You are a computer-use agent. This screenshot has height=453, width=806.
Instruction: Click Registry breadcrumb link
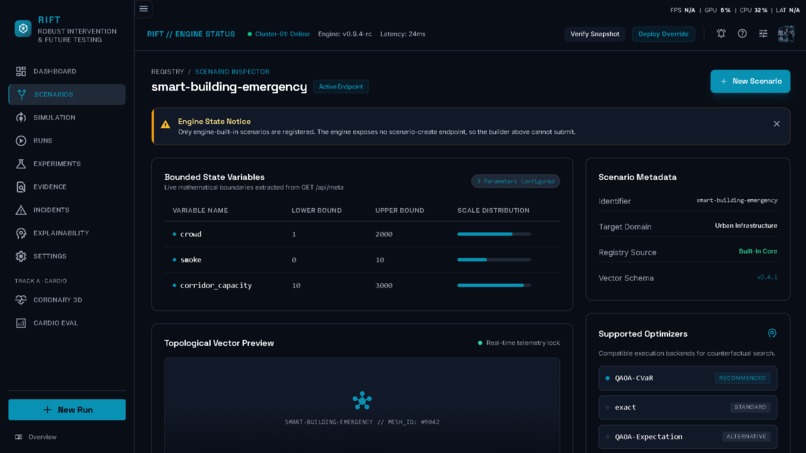pos(168,71)
